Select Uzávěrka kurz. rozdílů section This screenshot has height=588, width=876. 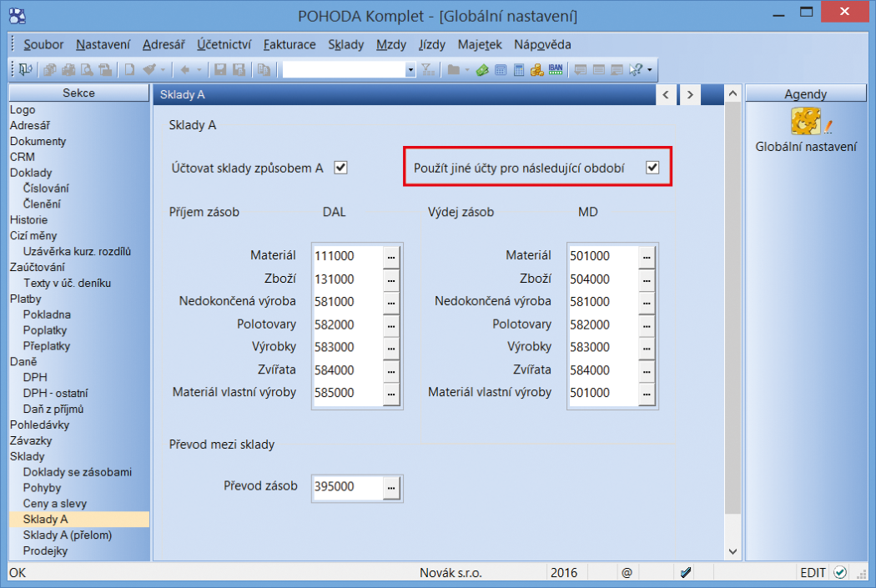coord(77,251)
